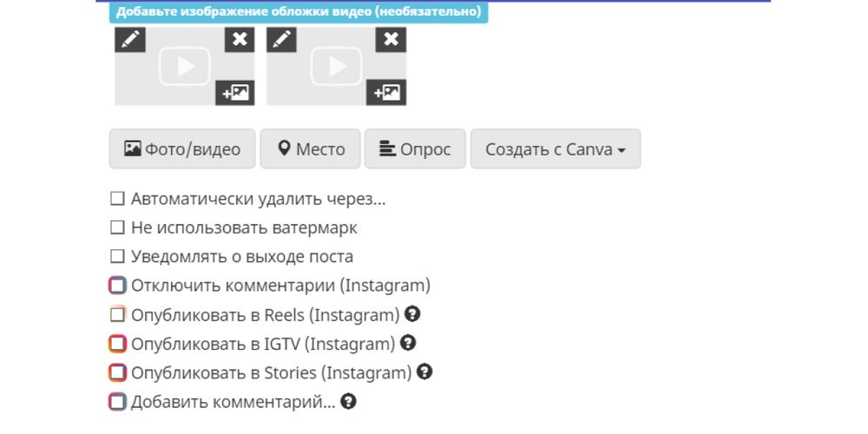Click the Фото/видео button
The width and height of the screenshot is (868, 434).
[182, 149]
